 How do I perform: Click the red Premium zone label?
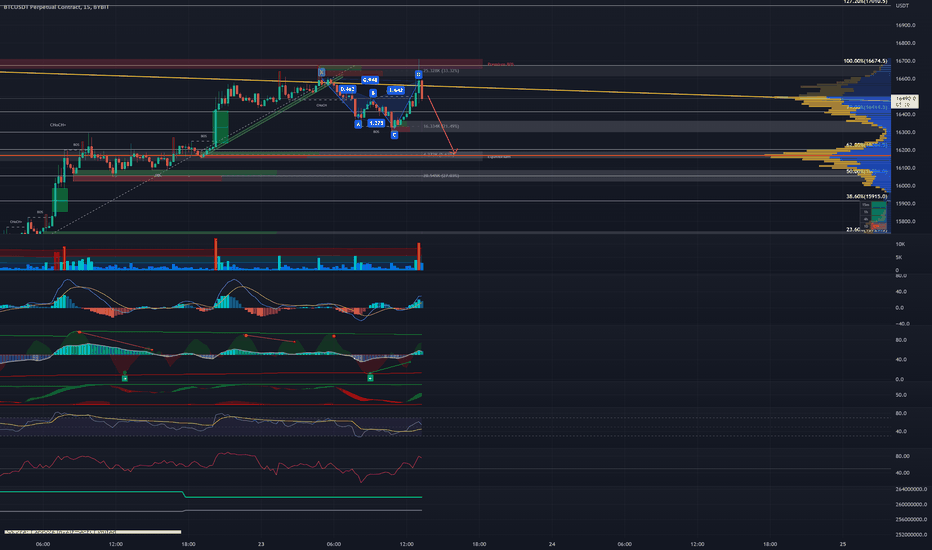click(500, 64)
